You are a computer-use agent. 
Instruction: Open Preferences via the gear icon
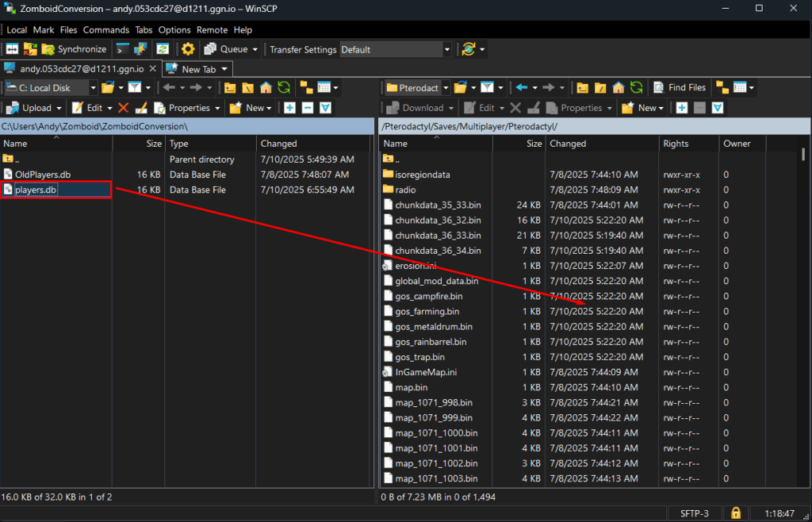point(188,49)
